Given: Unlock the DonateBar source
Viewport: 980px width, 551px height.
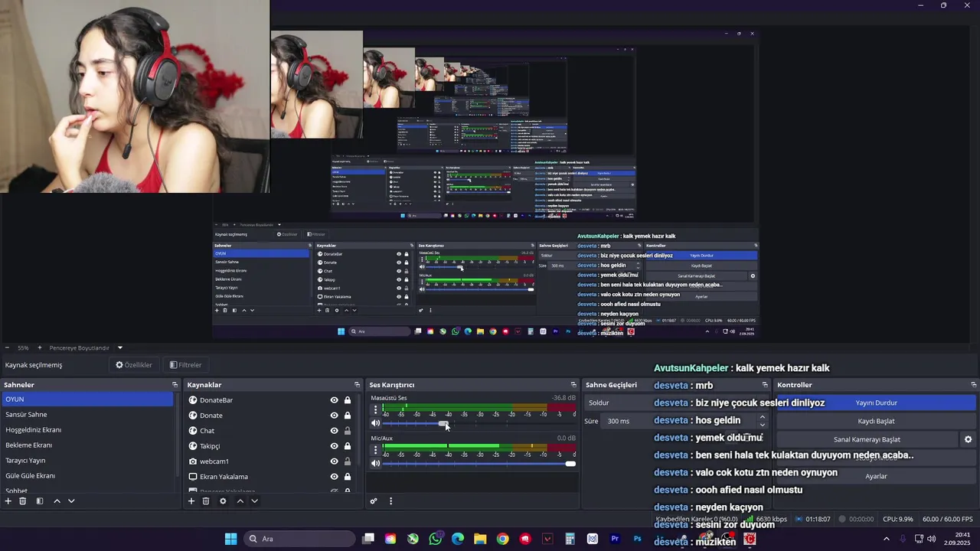Looking at the screenshot, I should click(x=348, y=400).
